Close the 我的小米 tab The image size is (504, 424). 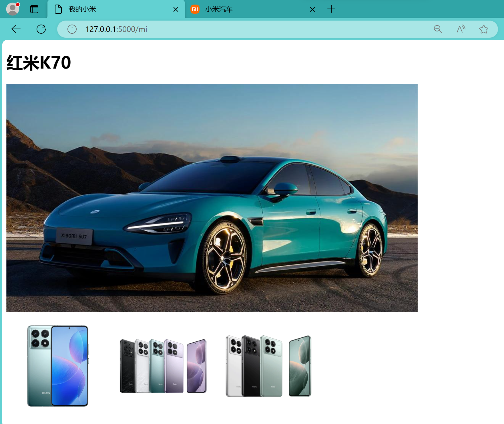click(x=176, y=9)
